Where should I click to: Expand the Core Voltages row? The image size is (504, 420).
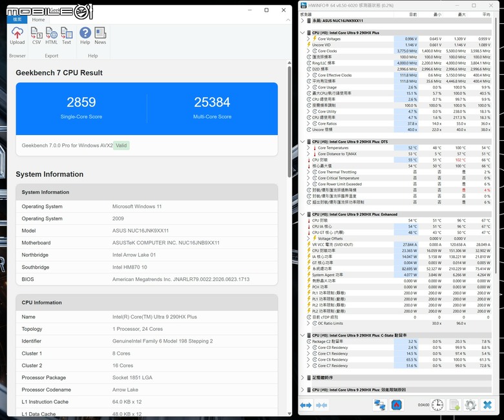308,39
